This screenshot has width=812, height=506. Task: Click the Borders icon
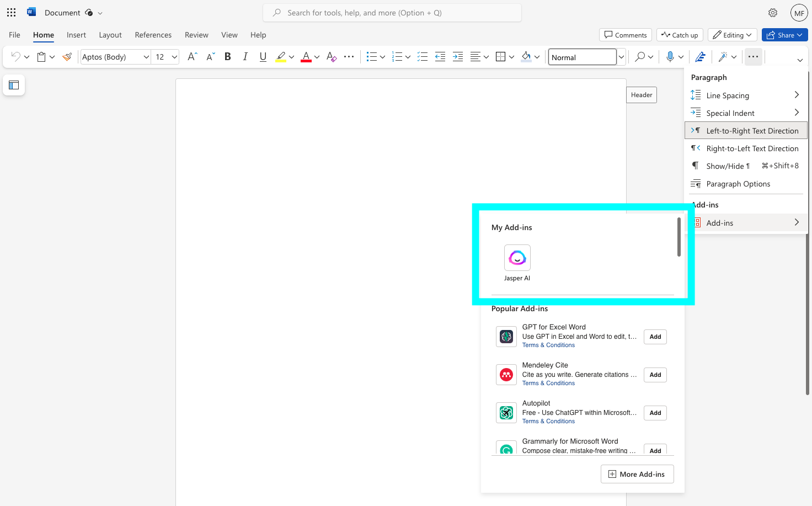tap(501, 56)
